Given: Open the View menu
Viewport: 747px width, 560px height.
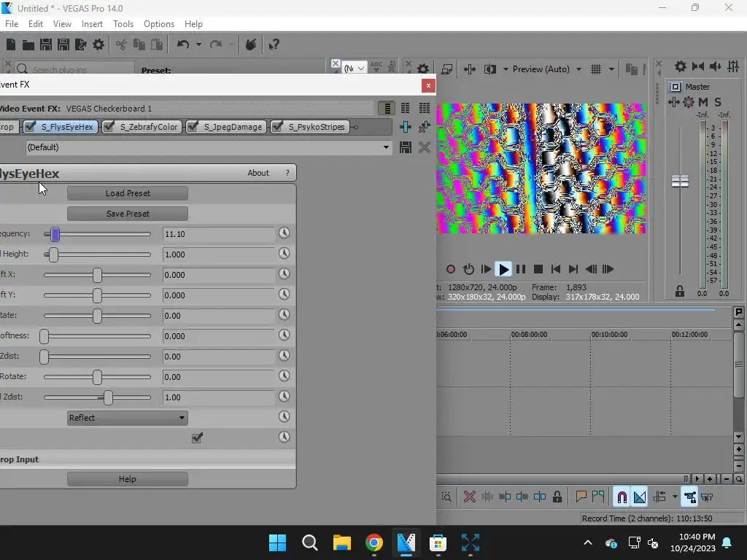Looking at the screenshot, I should pos(62,24).
